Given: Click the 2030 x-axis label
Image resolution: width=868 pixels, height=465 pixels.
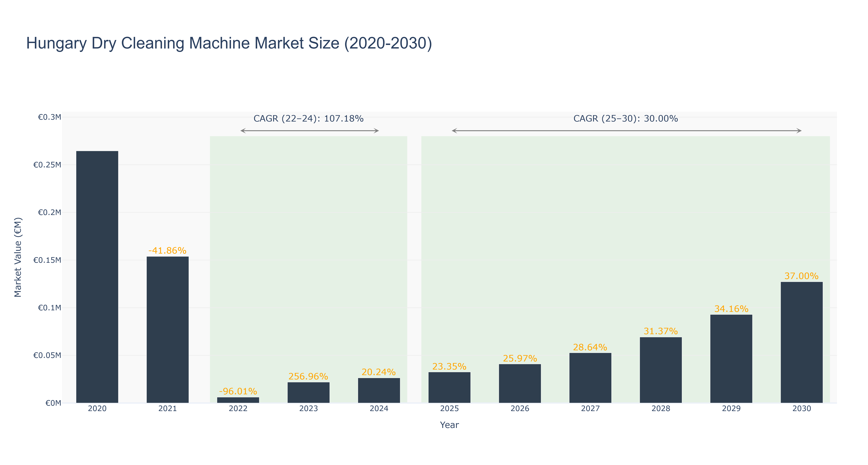Looking at the screenshot, I should click(801, 409).
